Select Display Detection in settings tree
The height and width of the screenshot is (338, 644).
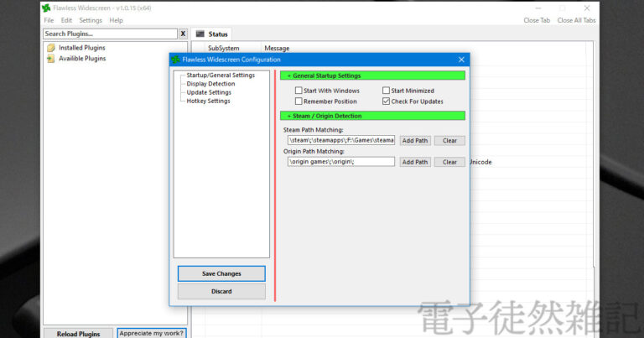point(210,84)
